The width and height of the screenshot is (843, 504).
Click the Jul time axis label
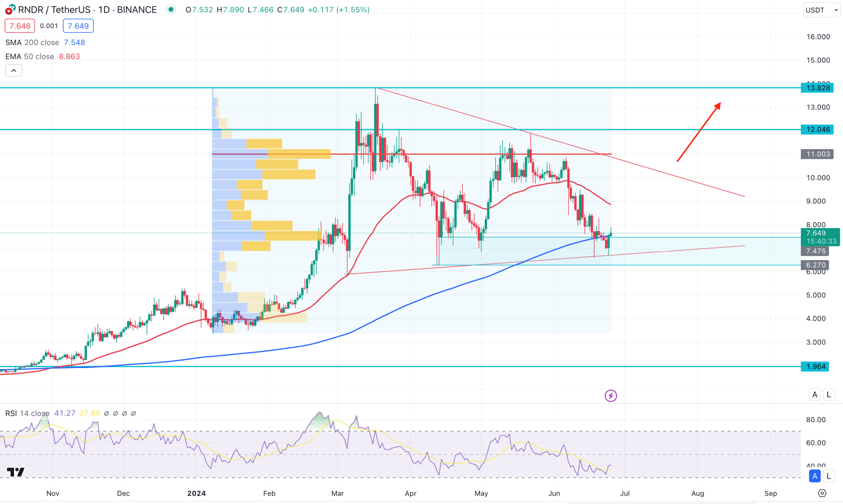click(x=624, y=493)
